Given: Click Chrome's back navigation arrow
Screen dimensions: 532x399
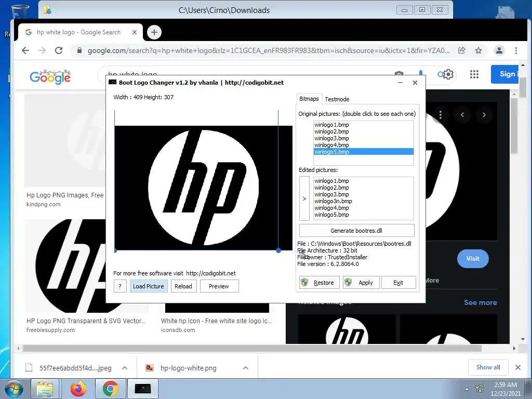Looking at the screenshot, I should pyautogui.click(x=25, y=50).
